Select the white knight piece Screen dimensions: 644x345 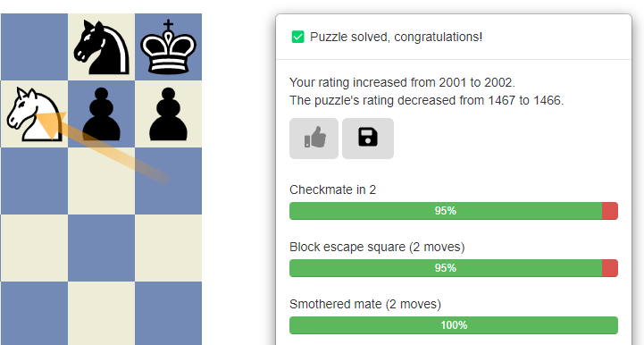tap(35, 114)
